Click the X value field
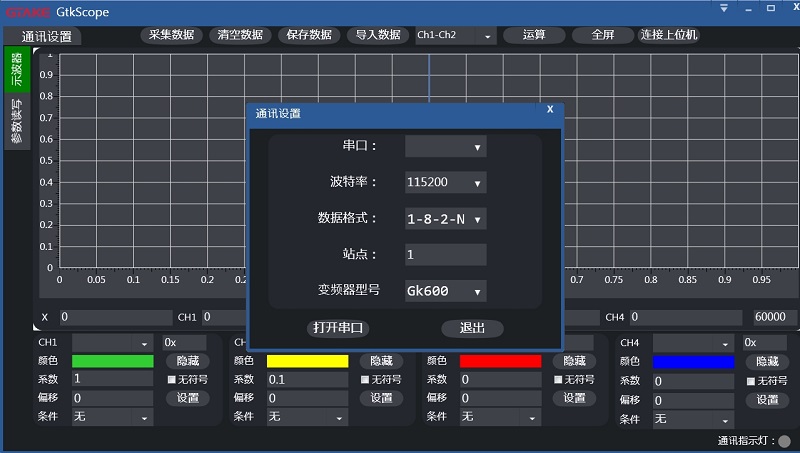 [116, 317]
